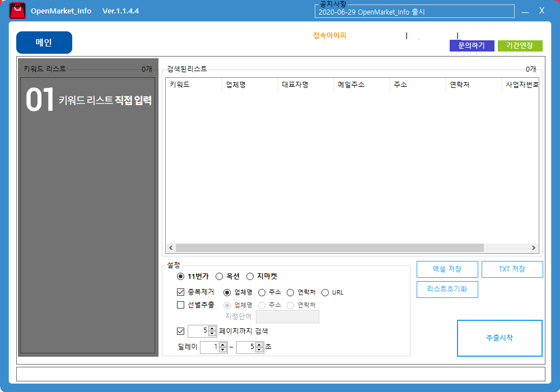Click the bottom status bar field

281,374
